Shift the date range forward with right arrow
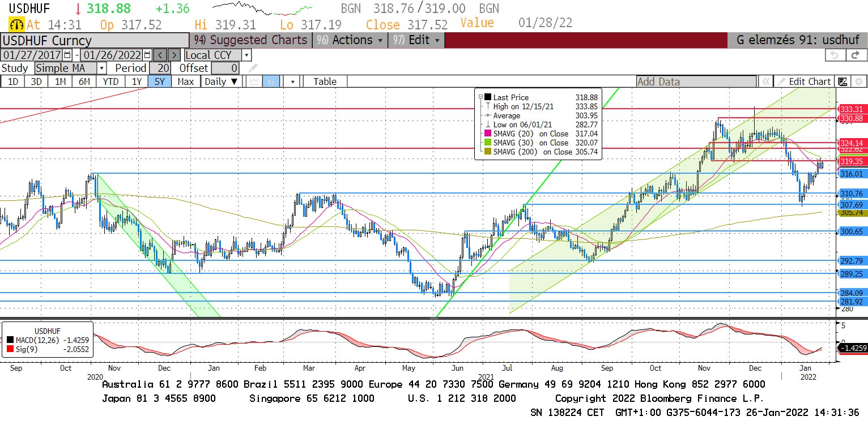Image resolution: width=868 pixels, height=429 pixels. point(175,55)
